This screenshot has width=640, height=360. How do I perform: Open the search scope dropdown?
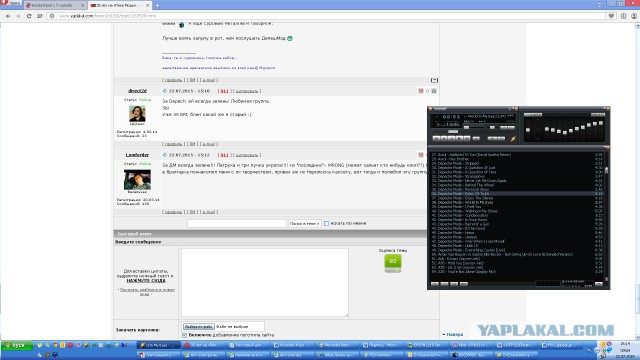pyautogui.click(x=304, y=223)
